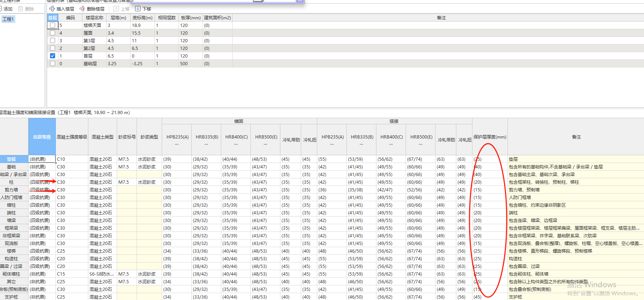
Task: Click the 15.5 bottom elevation cell
Action: coord(142,33)
